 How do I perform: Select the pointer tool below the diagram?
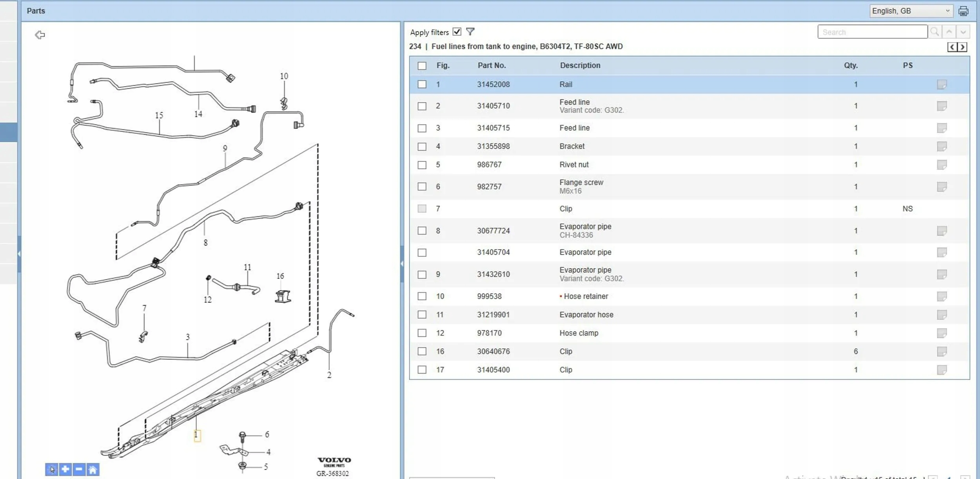pyautogui.click(x=52, y=469)
